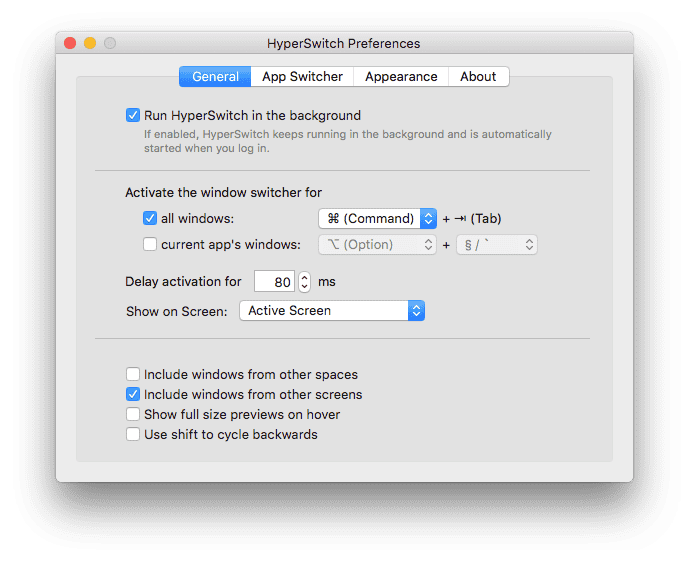Uncheck the all windows checkbox
Image resolution: width=689 pixels, height=562 pixels.
150,218
